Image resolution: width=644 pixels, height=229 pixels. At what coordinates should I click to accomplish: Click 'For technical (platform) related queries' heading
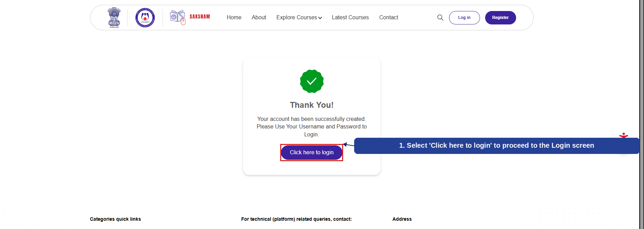click(x=296, y=219)
